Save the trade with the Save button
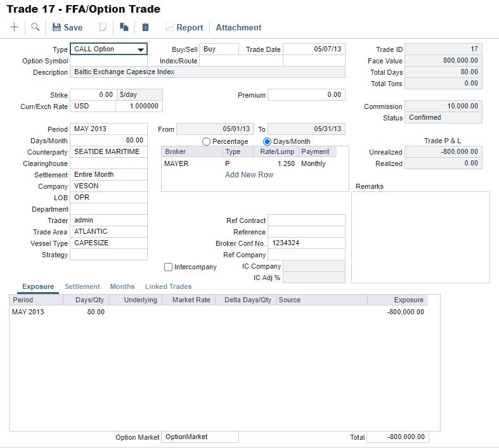Screen dimensions: 499x448 point(67,27)
